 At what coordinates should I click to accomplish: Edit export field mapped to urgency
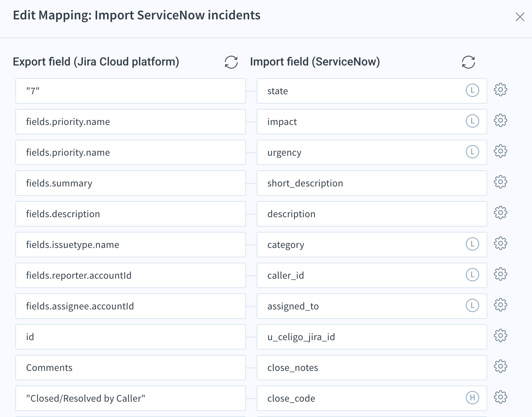(x=131, y=152)
